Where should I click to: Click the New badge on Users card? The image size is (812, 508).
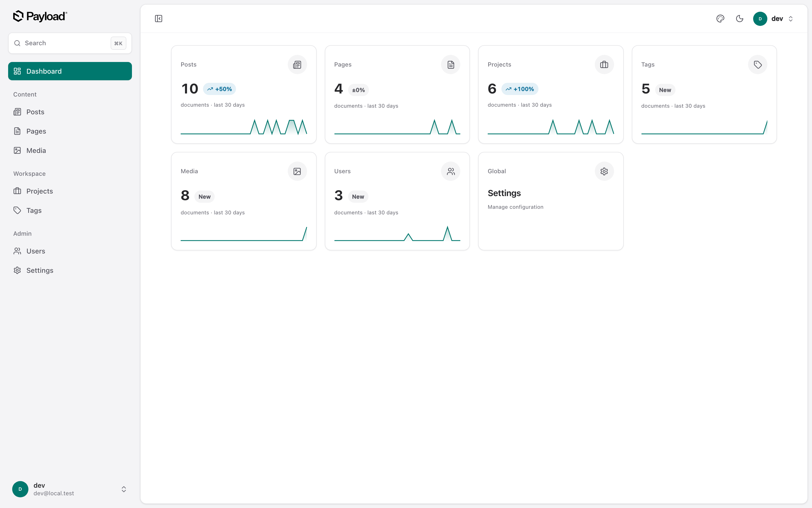[x=358, y=197]
